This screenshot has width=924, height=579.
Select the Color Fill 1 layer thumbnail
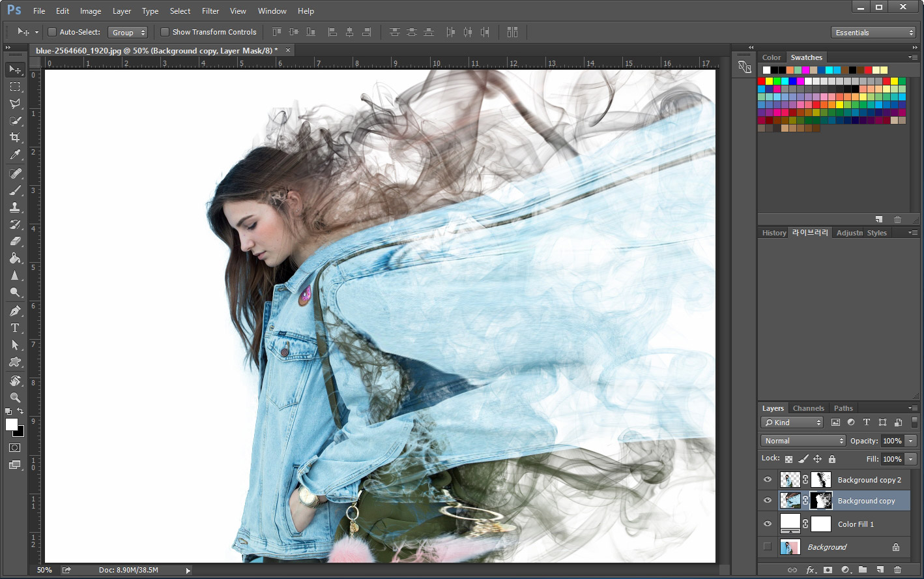[790, 524]
